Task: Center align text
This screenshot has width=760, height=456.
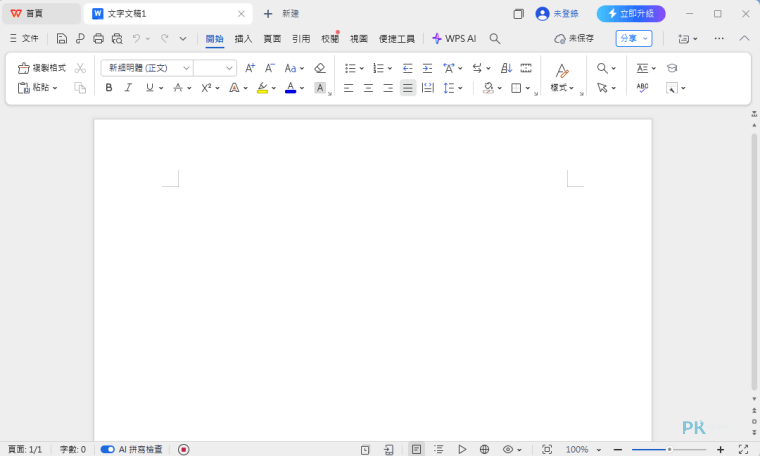Action: point(368,88)
